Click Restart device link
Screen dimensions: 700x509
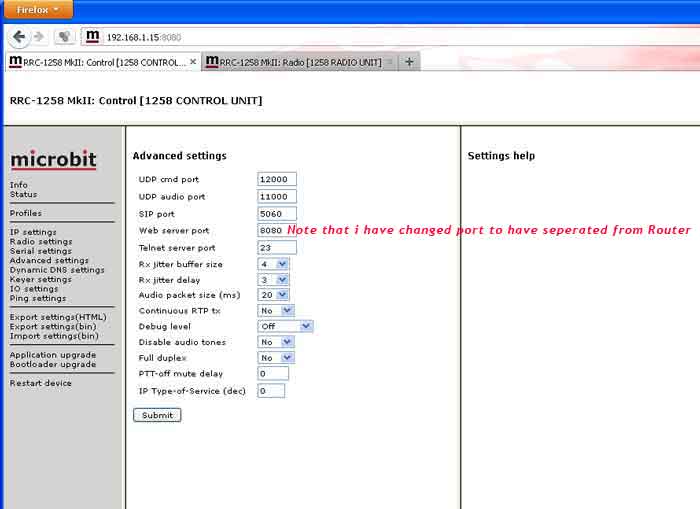(41, 383)
